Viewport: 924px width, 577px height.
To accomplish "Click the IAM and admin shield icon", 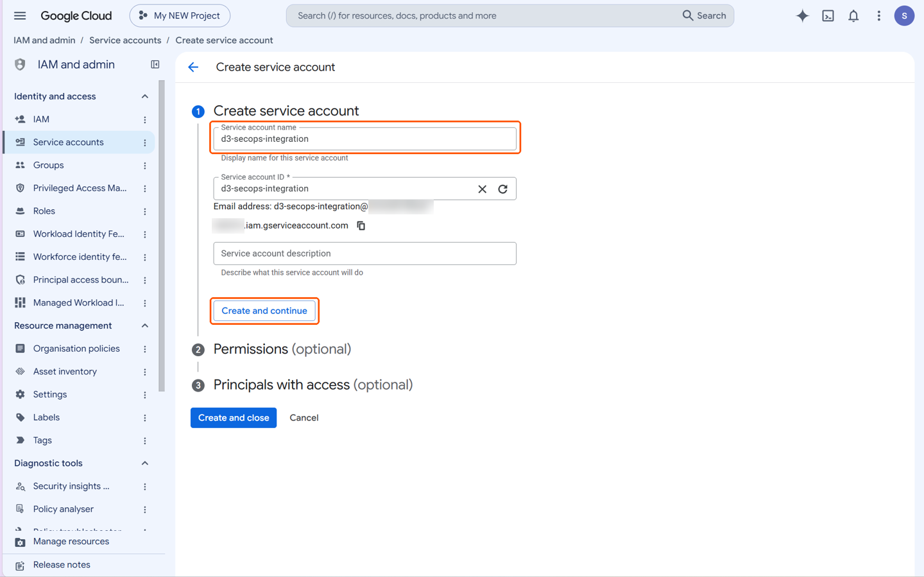I will tap(20, 64).
